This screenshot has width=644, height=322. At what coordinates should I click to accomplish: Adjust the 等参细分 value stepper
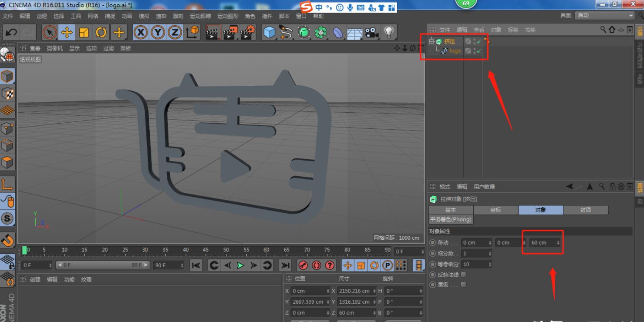pos(490,264)
